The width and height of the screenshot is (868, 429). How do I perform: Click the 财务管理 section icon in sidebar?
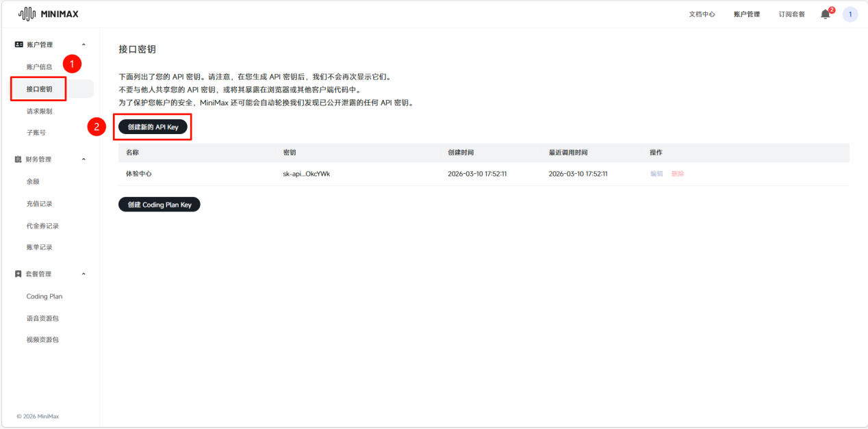(18, 159)
